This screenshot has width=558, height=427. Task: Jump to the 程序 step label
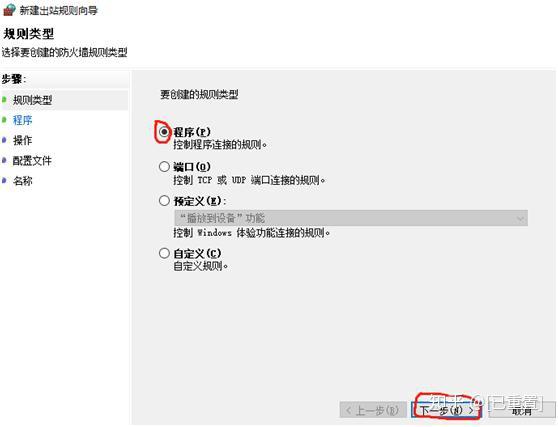[x=22, y=120]
